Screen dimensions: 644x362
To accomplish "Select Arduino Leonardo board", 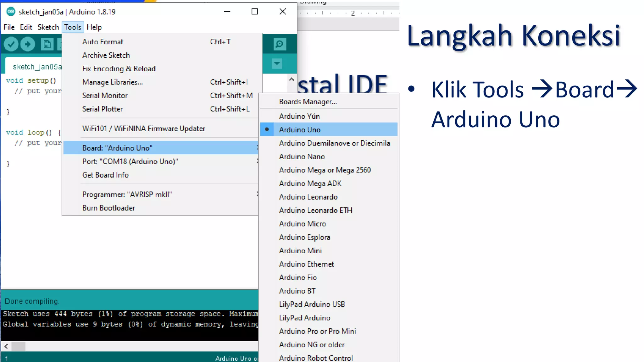I will pyautogui.click(x=329, y=197).
